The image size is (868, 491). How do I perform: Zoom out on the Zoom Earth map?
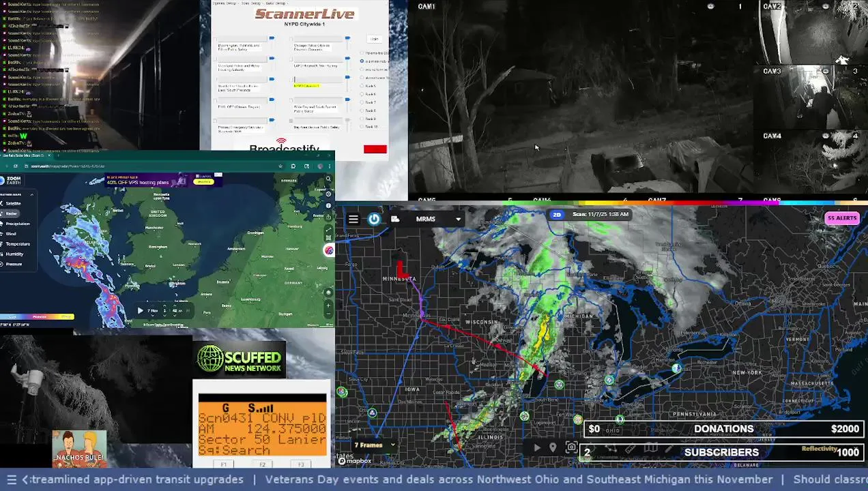[x=328, y=314]
